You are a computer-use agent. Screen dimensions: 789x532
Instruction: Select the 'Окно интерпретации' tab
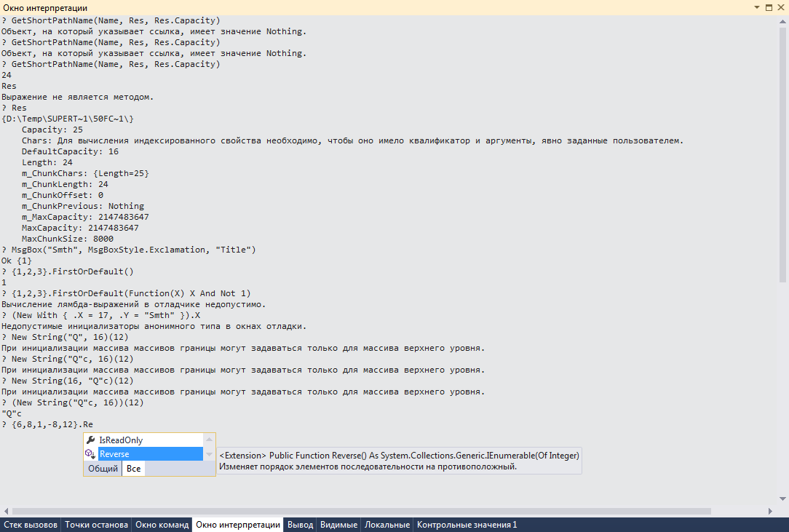(x=238, y=525)
